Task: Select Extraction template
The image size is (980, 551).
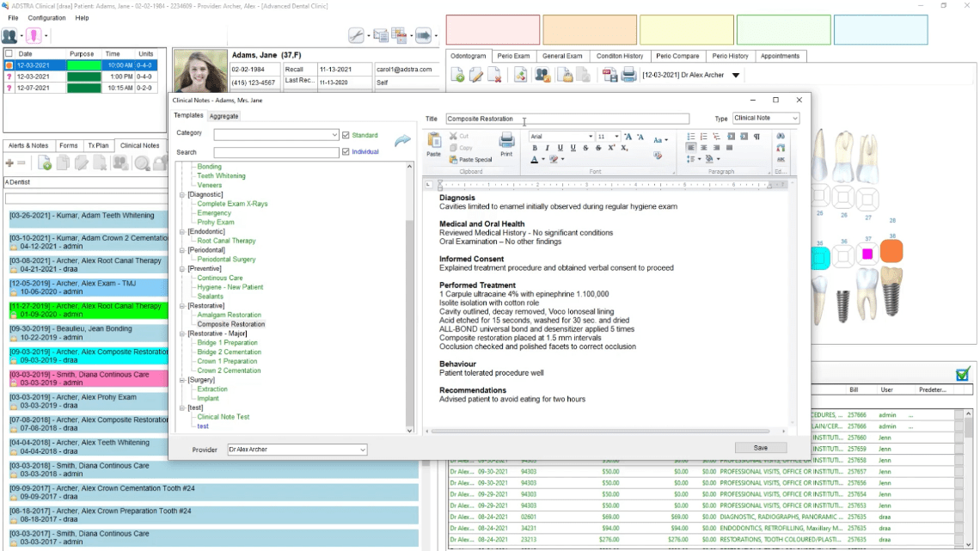Action: [x=212, y=389]
